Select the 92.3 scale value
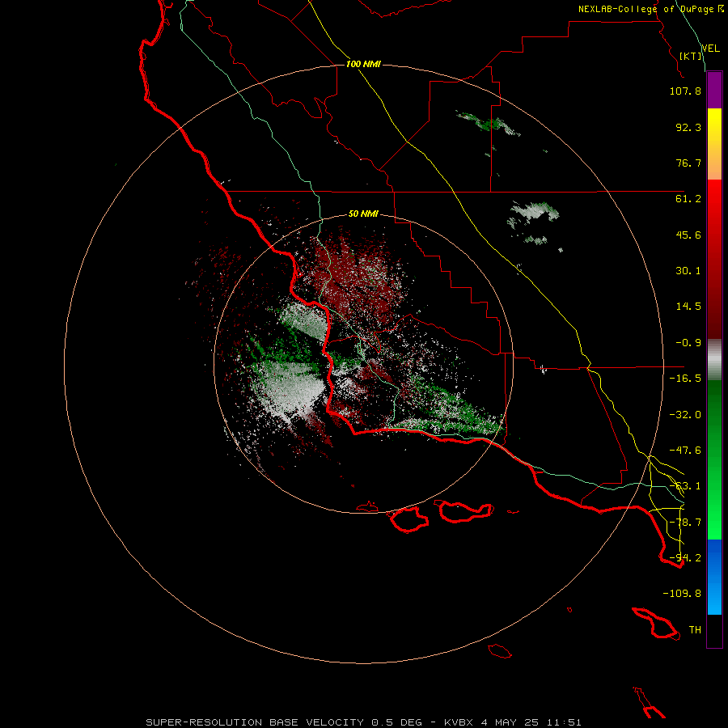The height and width of the screenshot is (728, 728). pyautogui.click(x=688, y=127)
